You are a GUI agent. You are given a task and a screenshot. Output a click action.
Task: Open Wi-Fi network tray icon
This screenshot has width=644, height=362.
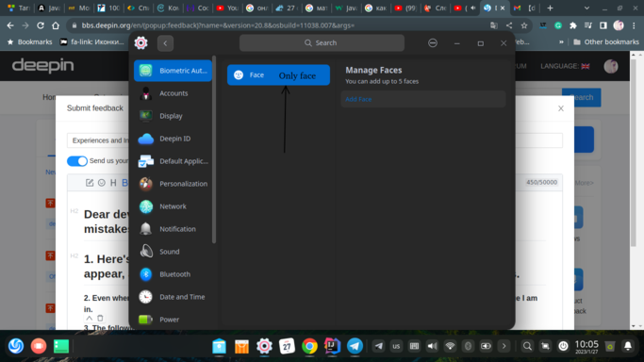click(x=450, y=346)
